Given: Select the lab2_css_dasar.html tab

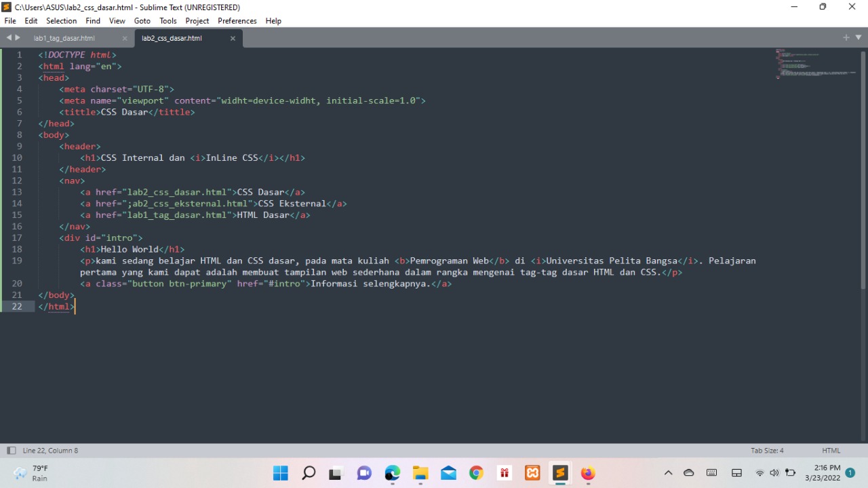Looking at the screenshot, I should tap(172, 38).
